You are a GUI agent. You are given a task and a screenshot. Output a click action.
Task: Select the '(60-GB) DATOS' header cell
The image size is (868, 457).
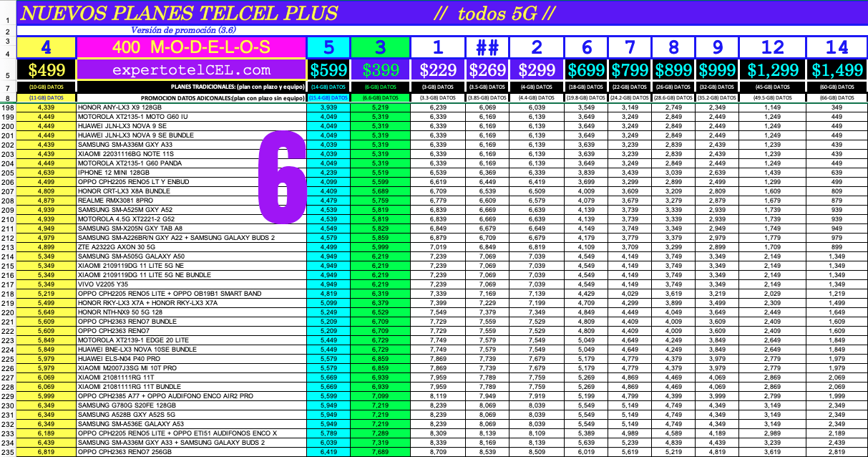837,87
